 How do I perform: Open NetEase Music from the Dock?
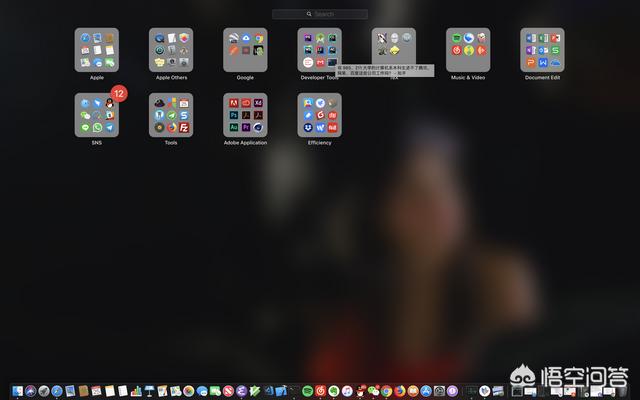tap(320, 391)
